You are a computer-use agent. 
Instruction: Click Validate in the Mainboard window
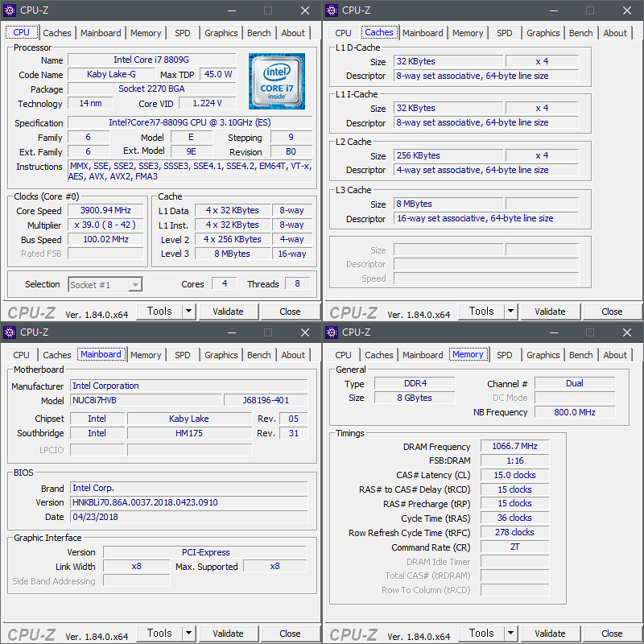coord(229,634)
